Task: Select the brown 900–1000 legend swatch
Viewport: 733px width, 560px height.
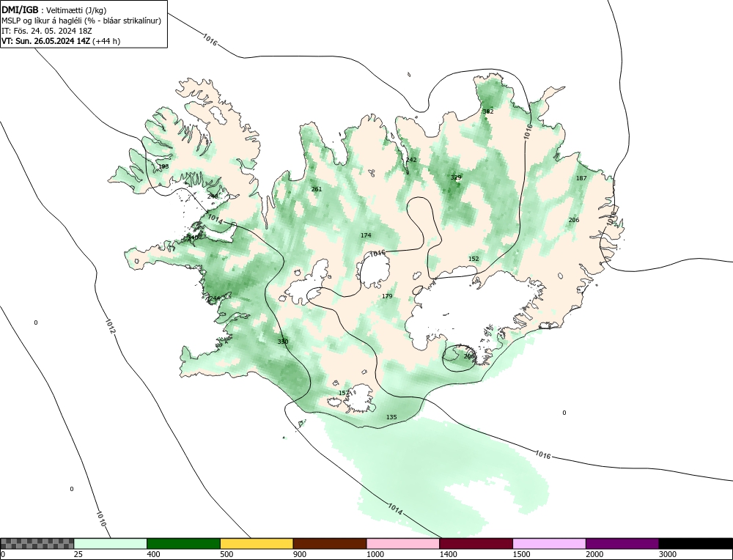Action: click(x=330, y=543)
